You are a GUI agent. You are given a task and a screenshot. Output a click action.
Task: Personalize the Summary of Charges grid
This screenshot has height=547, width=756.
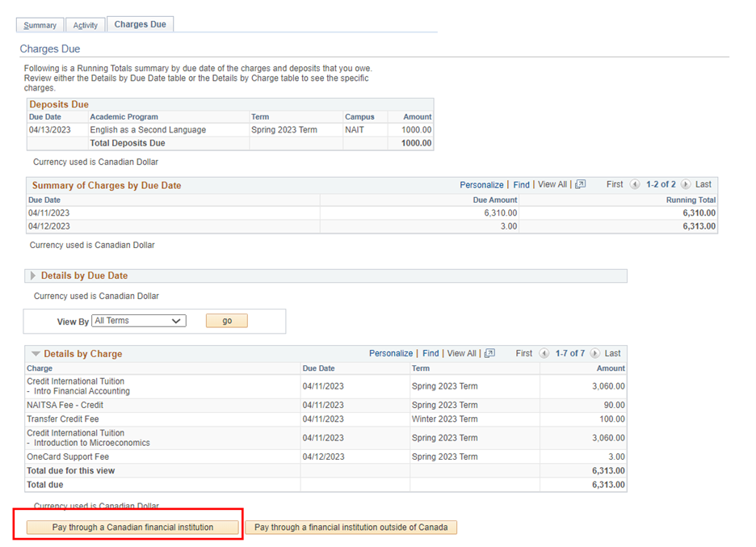(x=481, y=184)
